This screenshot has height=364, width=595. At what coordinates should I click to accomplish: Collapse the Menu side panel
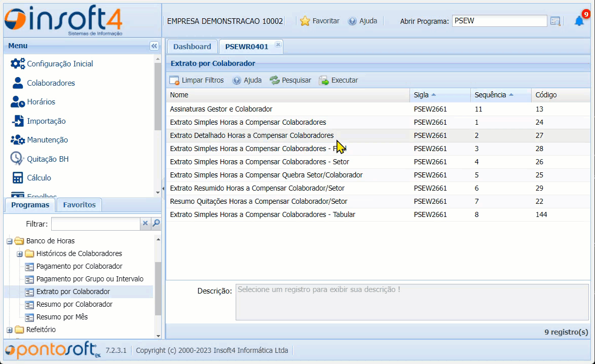154,46
